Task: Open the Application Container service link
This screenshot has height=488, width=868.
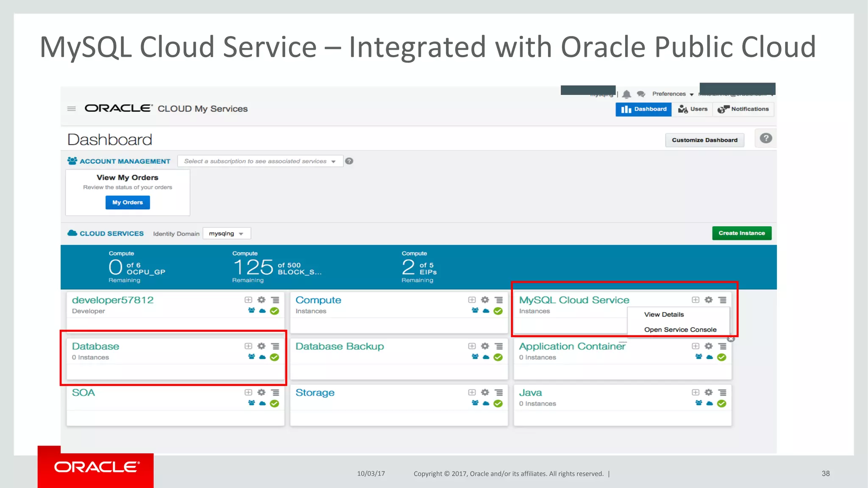Action: point(572,346)
